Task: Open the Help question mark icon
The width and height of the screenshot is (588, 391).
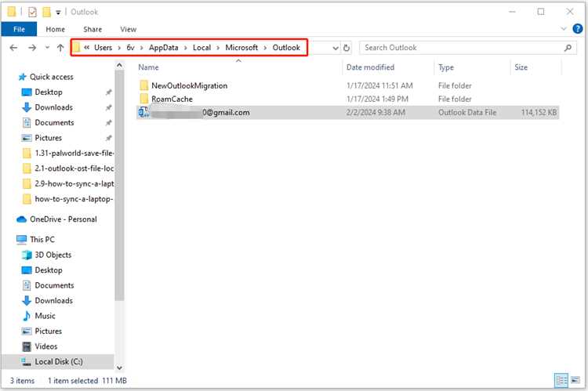Action: click(x=578, y=28)
